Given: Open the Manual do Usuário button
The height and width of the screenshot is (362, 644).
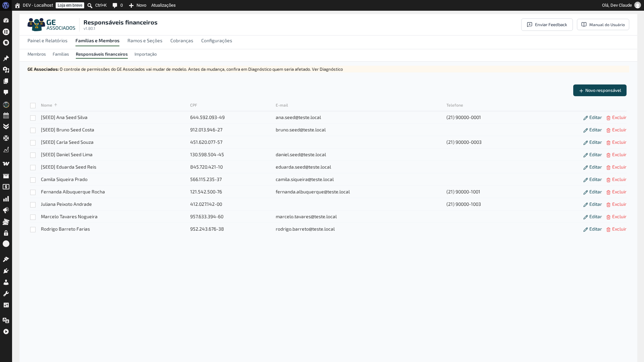Looking at the screenshot, I should click(x=603, y=25).
